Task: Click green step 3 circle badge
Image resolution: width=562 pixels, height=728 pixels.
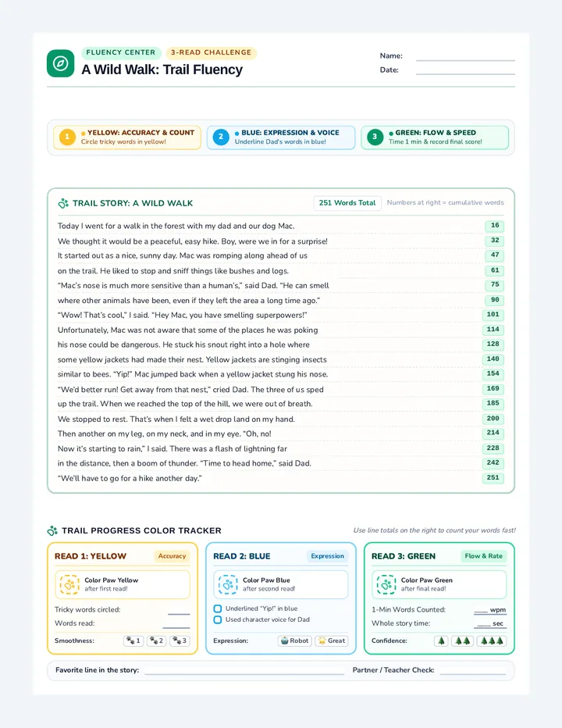Action: pyautogui.click(x=375, y=137)
